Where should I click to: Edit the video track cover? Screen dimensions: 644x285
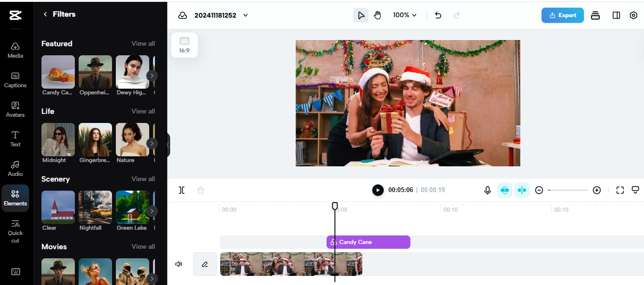(205, 264)
